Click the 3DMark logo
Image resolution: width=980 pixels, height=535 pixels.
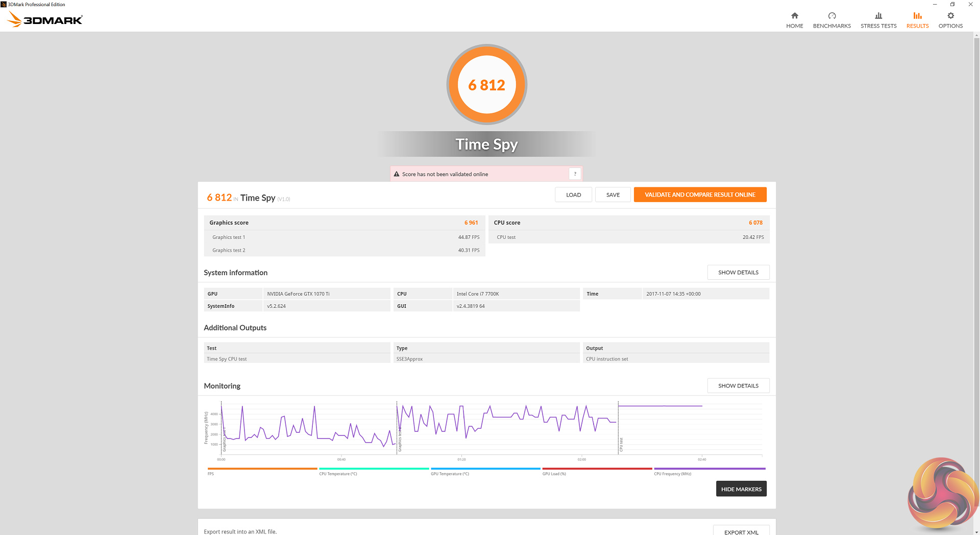tap(45, 20)
